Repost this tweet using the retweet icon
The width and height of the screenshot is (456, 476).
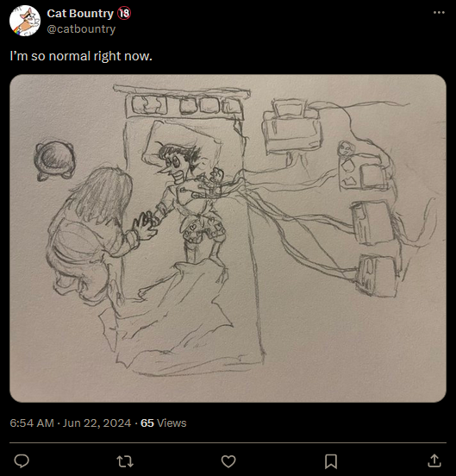point(125,461)
